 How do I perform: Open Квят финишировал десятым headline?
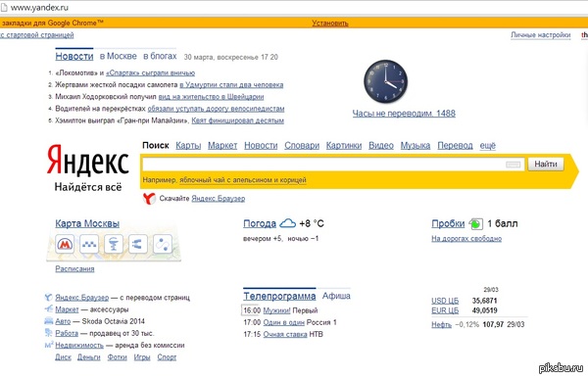[238, 120]
